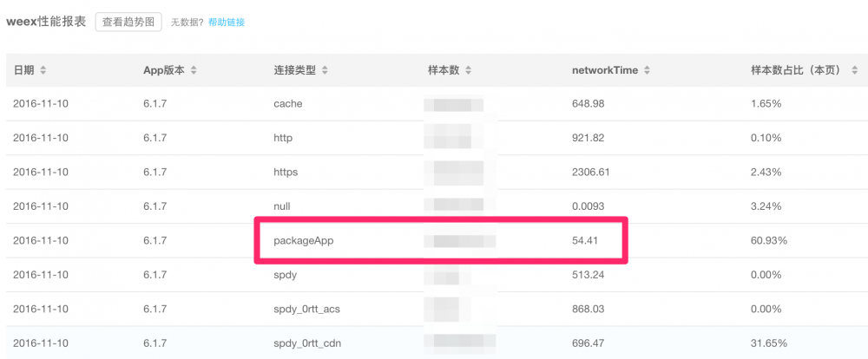Click sample ratio 31.65%
The height and width of the screenshot is (359, 868).
[x=769, y=343]
